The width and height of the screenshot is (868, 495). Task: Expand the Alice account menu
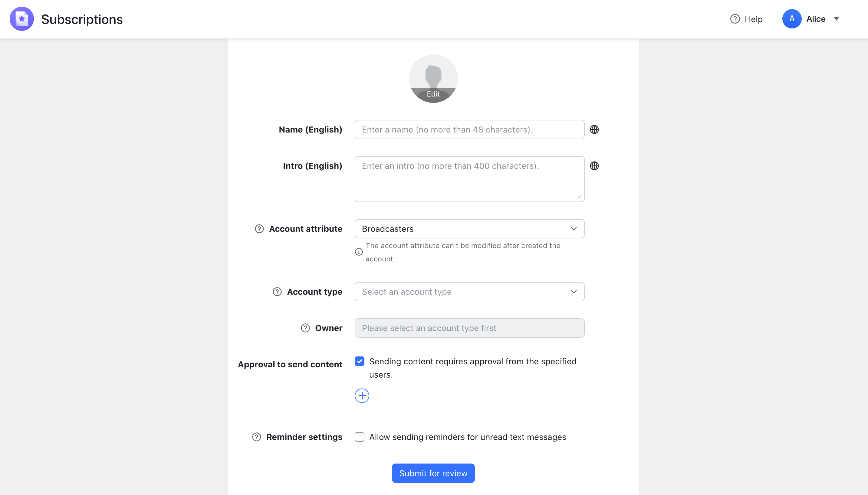click(837, 19)
